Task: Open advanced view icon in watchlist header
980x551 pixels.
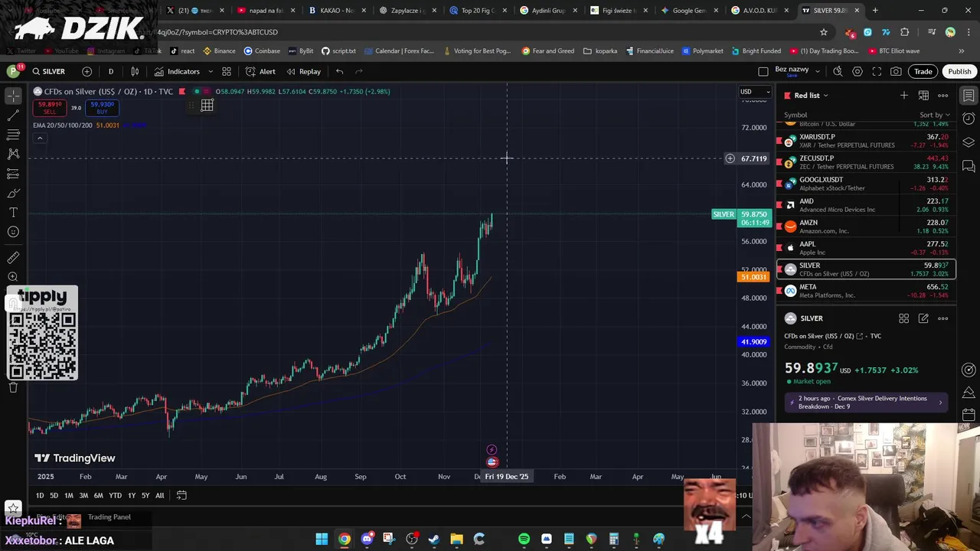Action: click(924, 95)
